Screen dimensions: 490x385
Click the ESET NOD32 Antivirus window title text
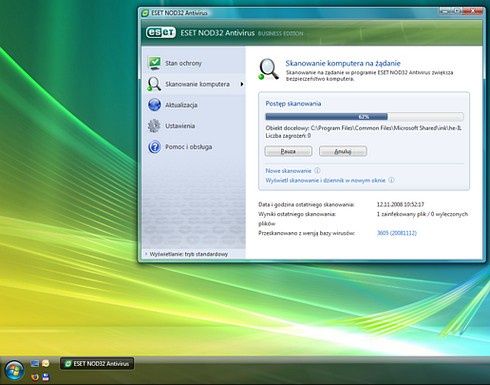click(x=179, y=13)
